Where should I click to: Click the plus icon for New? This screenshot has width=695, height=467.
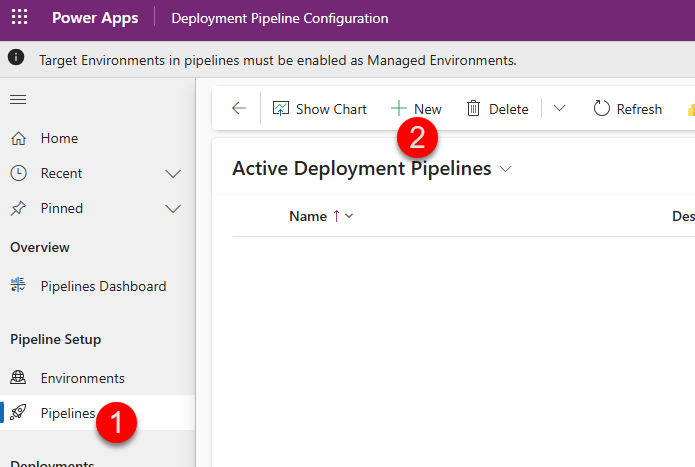(x=399, y=109)
